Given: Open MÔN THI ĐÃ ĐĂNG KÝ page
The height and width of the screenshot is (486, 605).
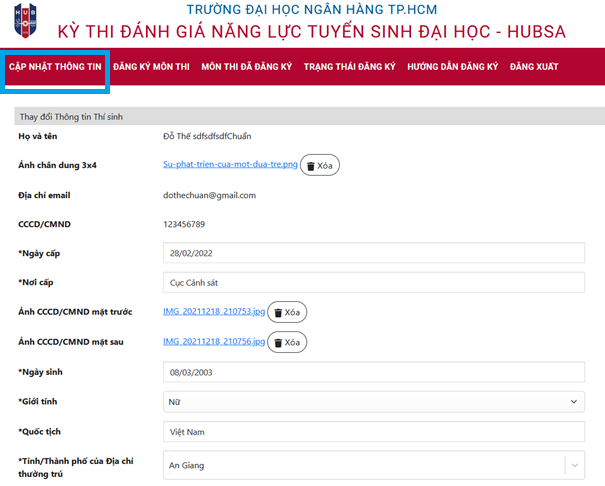Looking at the screenshot, I should (x=246, y=67).
